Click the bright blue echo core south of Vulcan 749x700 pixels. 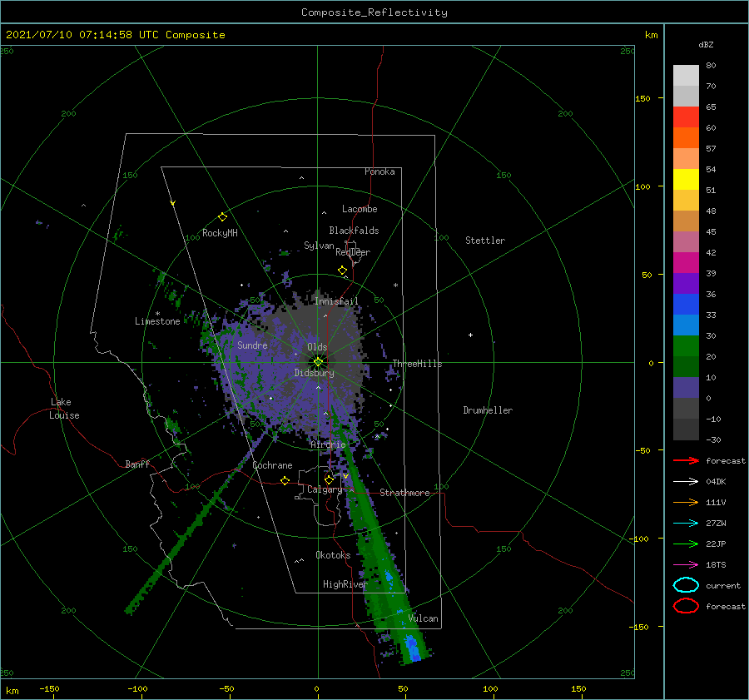412,648
